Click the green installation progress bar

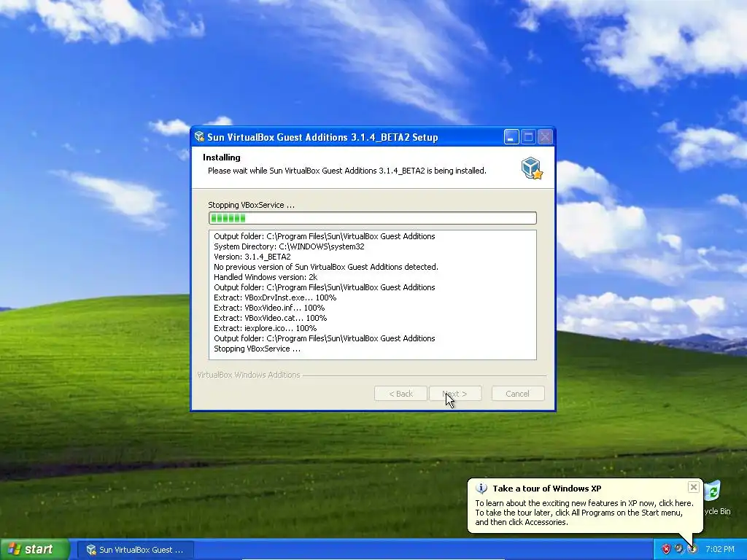(x=373, y=218)
